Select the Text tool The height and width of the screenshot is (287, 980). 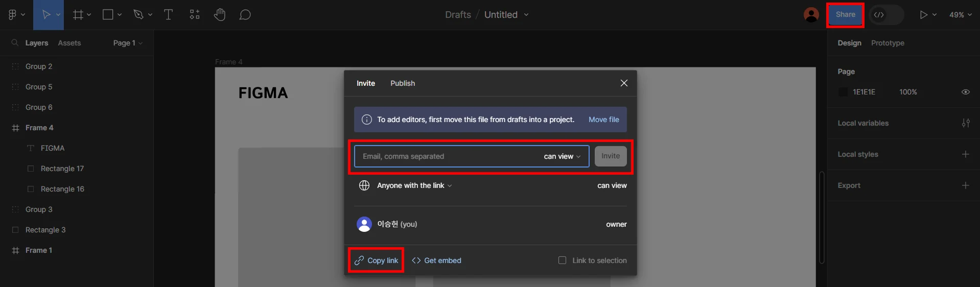(x=168, y=15)
